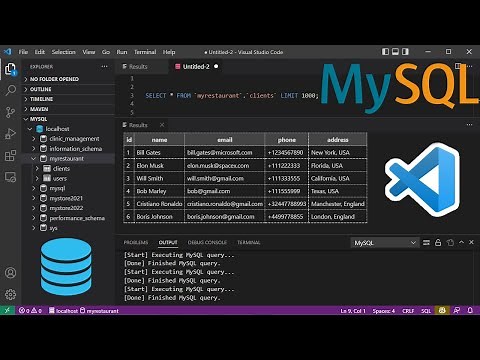Open the Help menu

pos(169,52)
